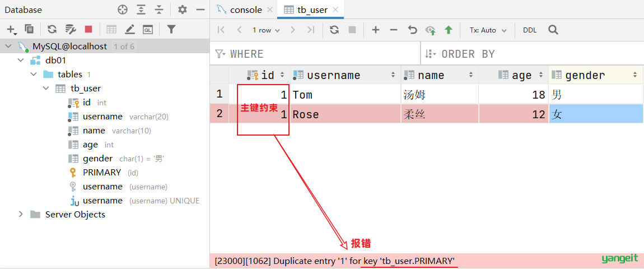Sort by the name column header
644x269 pixels.
click(440, 75)
